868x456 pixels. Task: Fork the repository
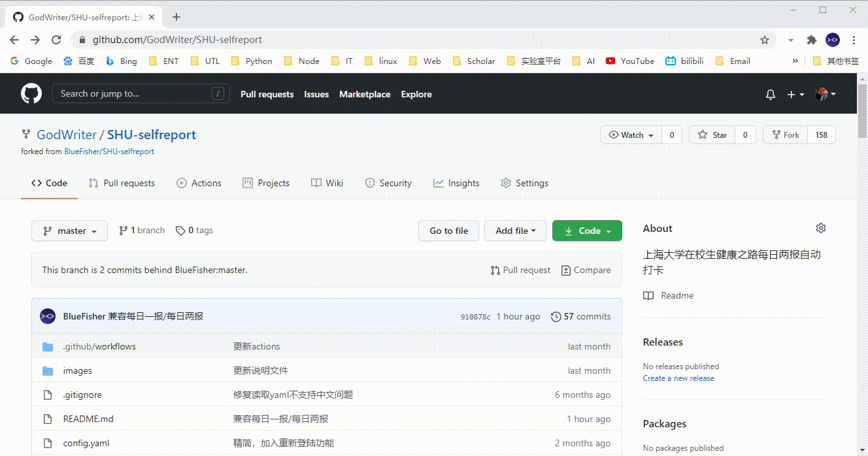click(786, 135)
